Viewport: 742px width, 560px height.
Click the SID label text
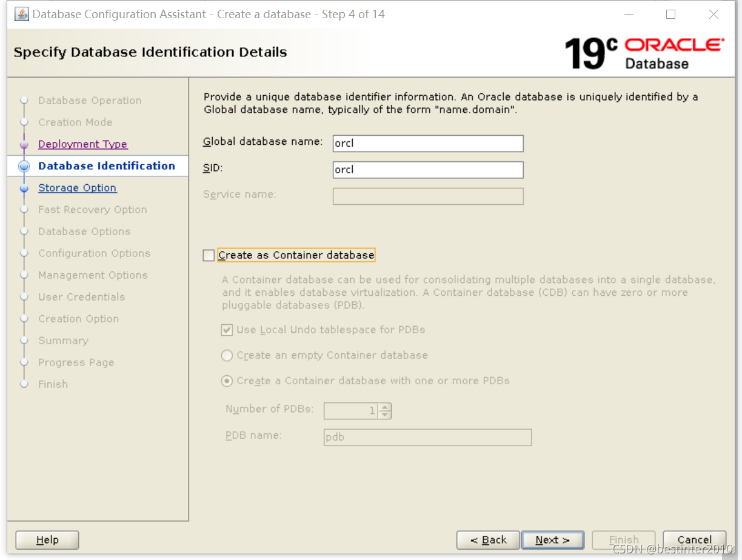tap(213, 168)
